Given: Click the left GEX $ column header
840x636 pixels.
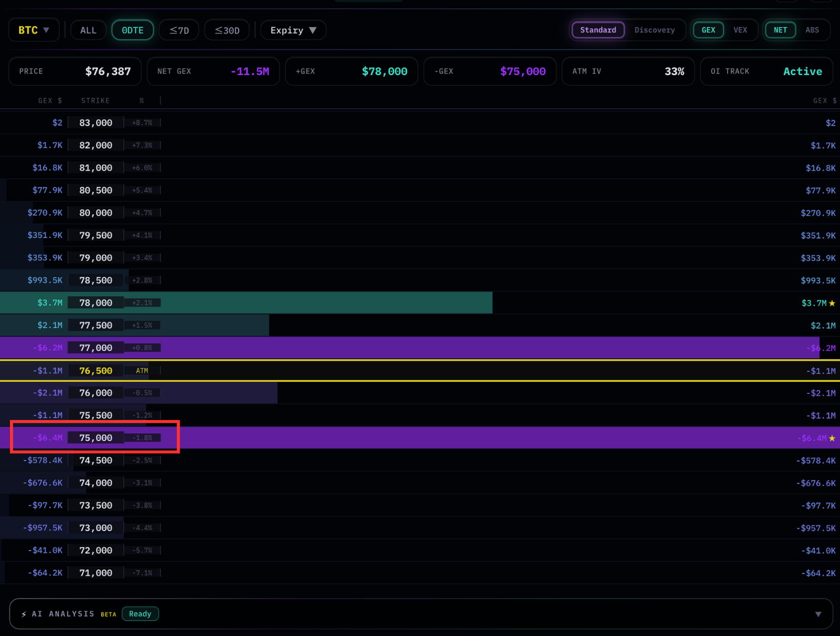Looking at the screenshot, I should coord(50,100).
